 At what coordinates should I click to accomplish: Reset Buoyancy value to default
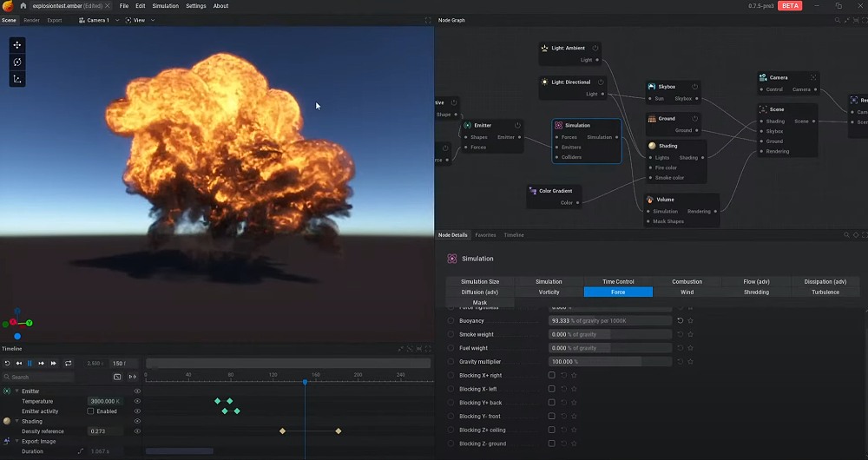pos(680,320)
